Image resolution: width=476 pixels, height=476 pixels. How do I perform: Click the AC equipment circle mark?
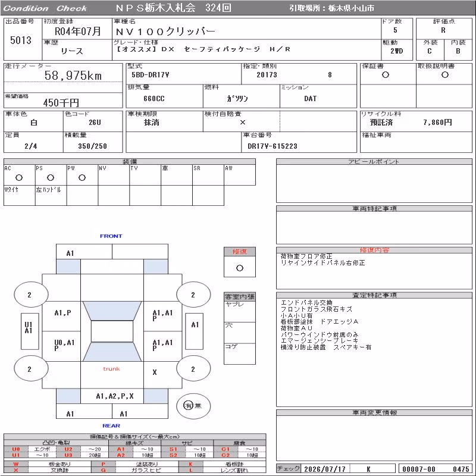pyautogui.click(x=19, y=178)
